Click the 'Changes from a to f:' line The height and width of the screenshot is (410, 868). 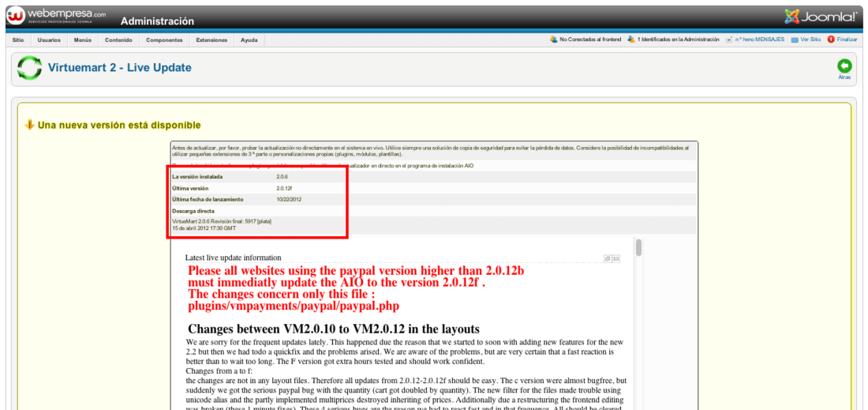tap(219, 371)
